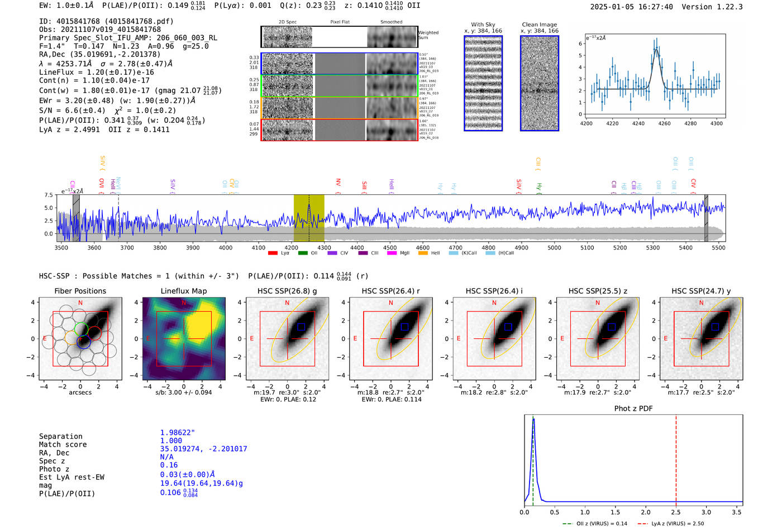
Task: Click the magenta MgII legend swatch
Action: pyautogui.click(x=392, y=253)
